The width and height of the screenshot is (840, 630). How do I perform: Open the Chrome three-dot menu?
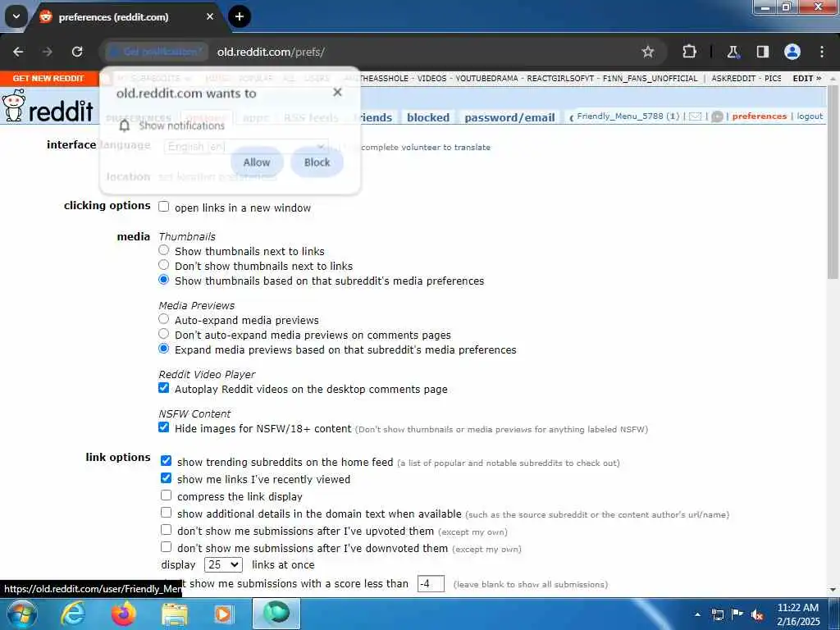(822, 52)
